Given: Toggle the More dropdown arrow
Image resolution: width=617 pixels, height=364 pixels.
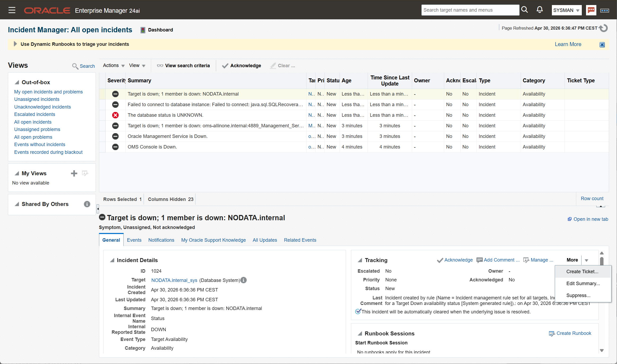Looking at the screenshot, I should point(586,260).
